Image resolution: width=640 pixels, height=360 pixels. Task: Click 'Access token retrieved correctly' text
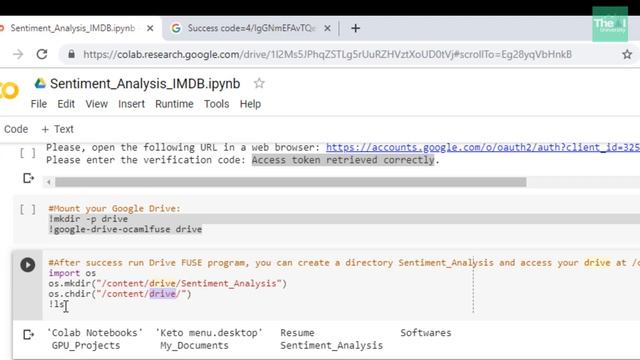[343, 160]
